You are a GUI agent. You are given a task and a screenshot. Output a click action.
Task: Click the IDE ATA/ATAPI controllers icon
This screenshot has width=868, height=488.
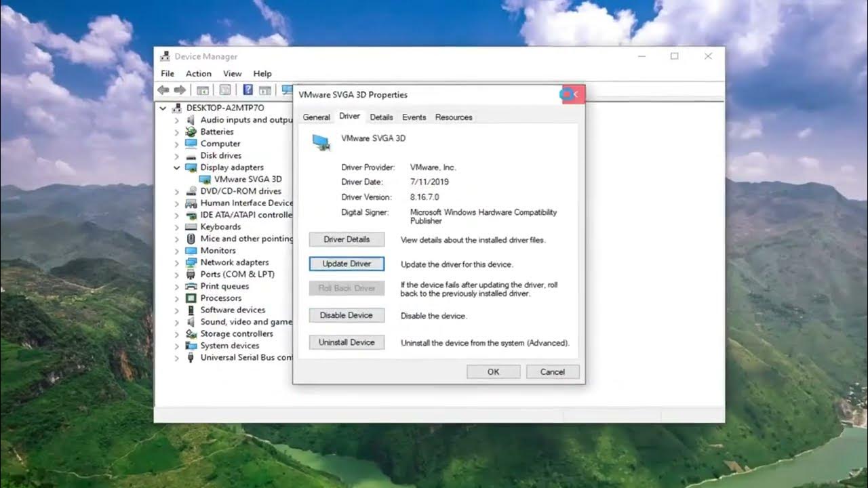pyautogui.click(x=191, y=215)
